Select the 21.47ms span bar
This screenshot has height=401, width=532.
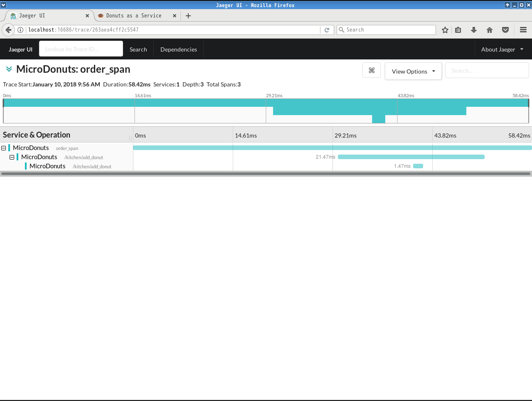click(411, 157)
